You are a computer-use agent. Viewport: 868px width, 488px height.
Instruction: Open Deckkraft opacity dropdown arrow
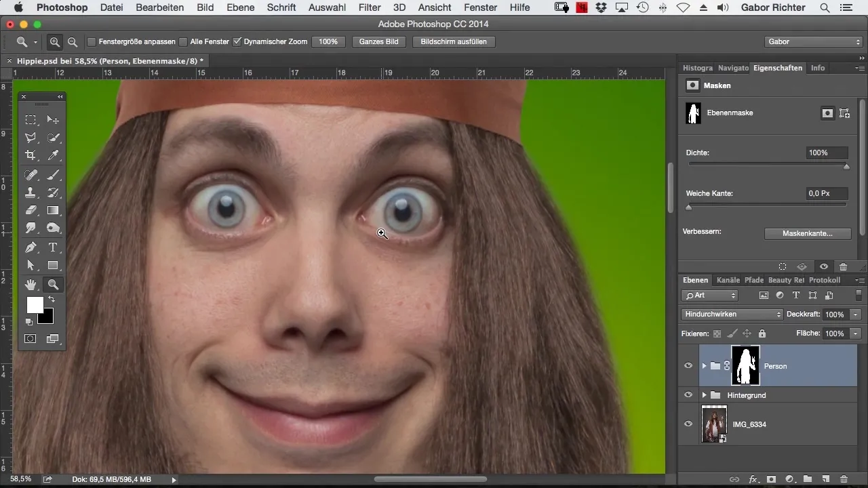pyautogui.click(x=856, y=314)
